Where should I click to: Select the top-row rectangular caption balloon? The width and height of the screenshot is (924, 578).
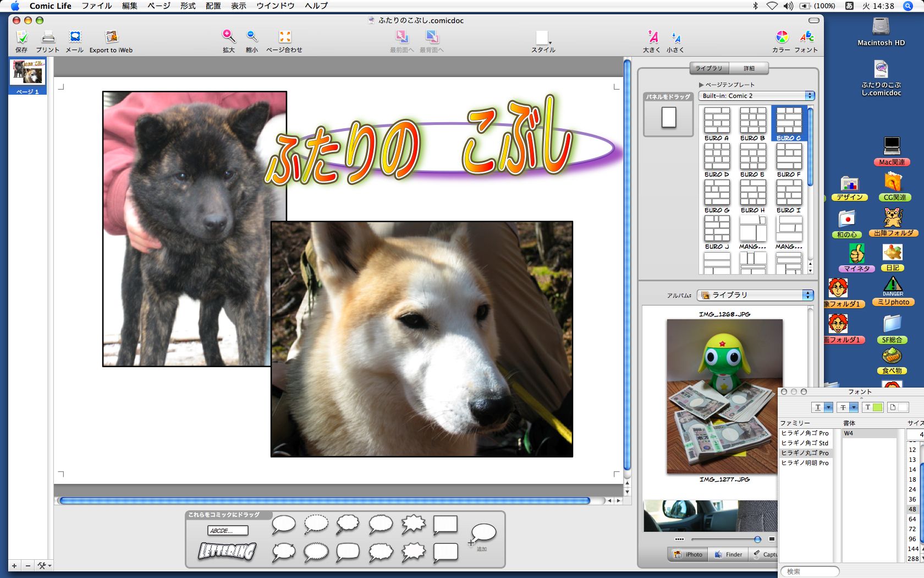pyautogui.click(x=446, y=525)
